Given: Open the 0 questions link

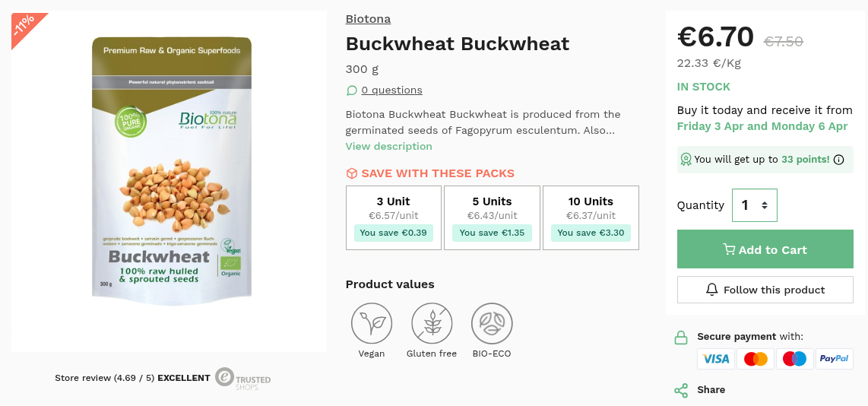Looking at the screenshot, I should (x=391, y=90).
